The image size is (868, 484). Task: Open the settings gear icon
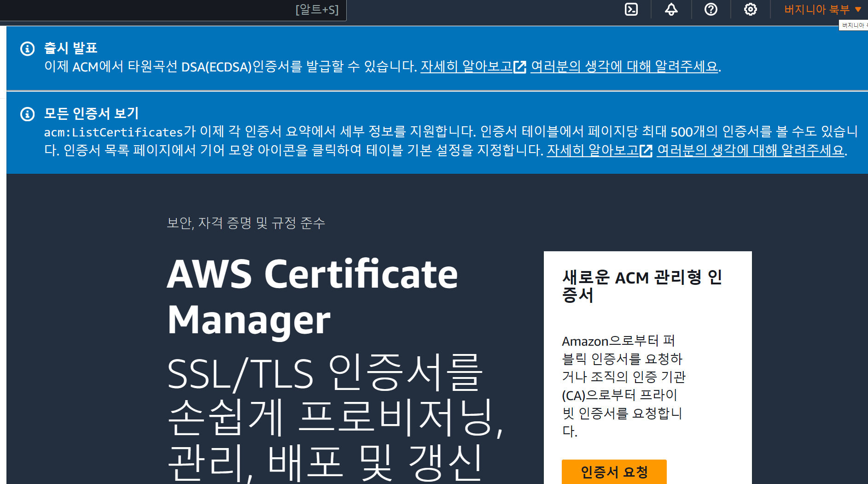point(750,9)
